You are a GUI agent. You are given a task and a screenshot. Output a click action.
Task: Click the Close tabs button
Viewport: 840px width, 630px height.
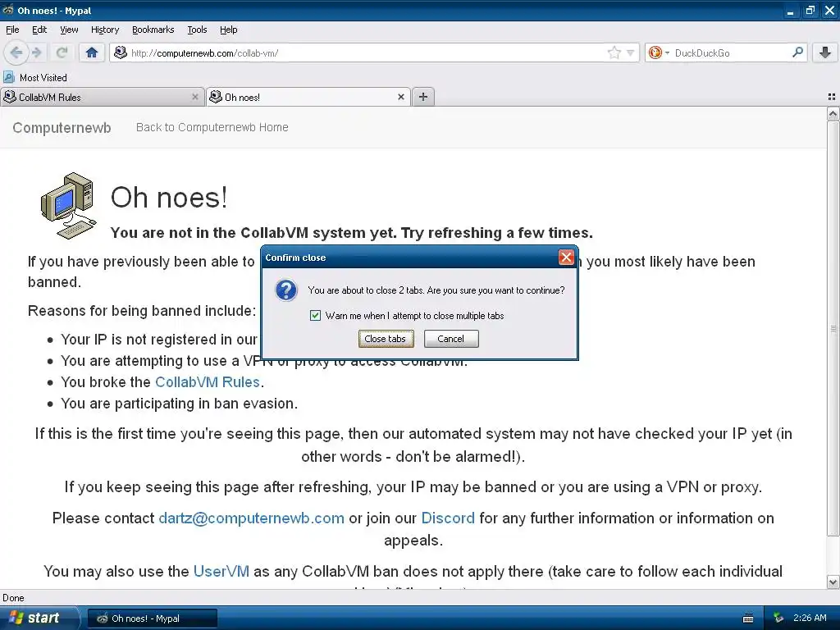(386, 339)
